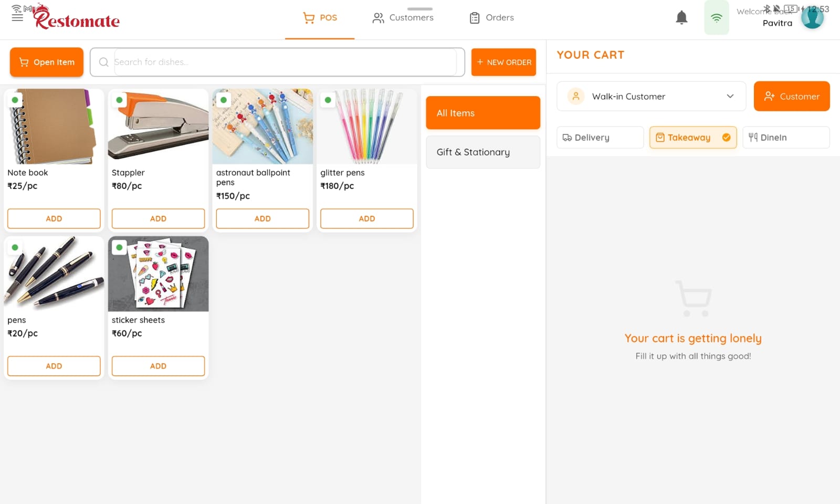
Task: Select the DineIn order type
Action: (x=786, y=138)
